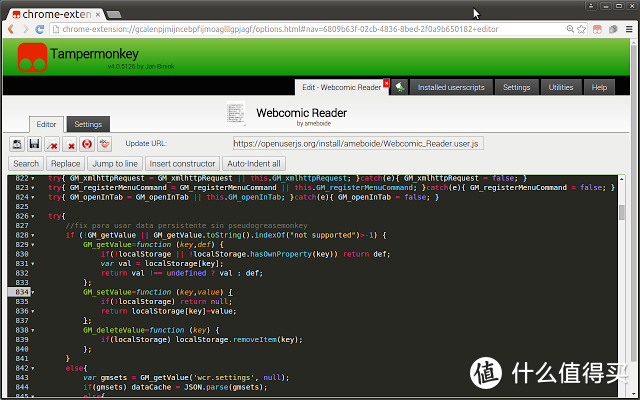The image size is (640, 400).
Task: Click the Insert constructor button
Action: pyautogui.click(x=182, y=164)
